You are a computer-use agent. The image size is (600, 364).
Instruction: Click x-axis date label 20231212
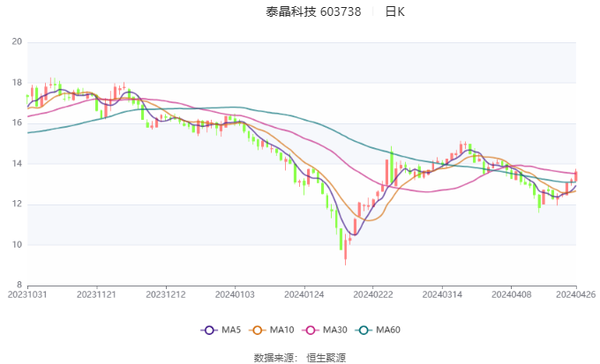(x=166, y=294)
